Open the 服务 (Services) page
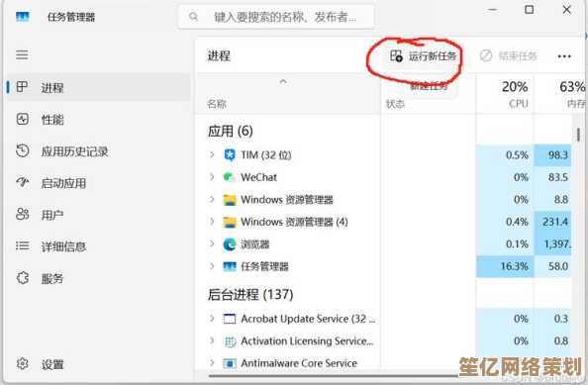The width and height of the screenshot is (588, 385). pos(52,278)
